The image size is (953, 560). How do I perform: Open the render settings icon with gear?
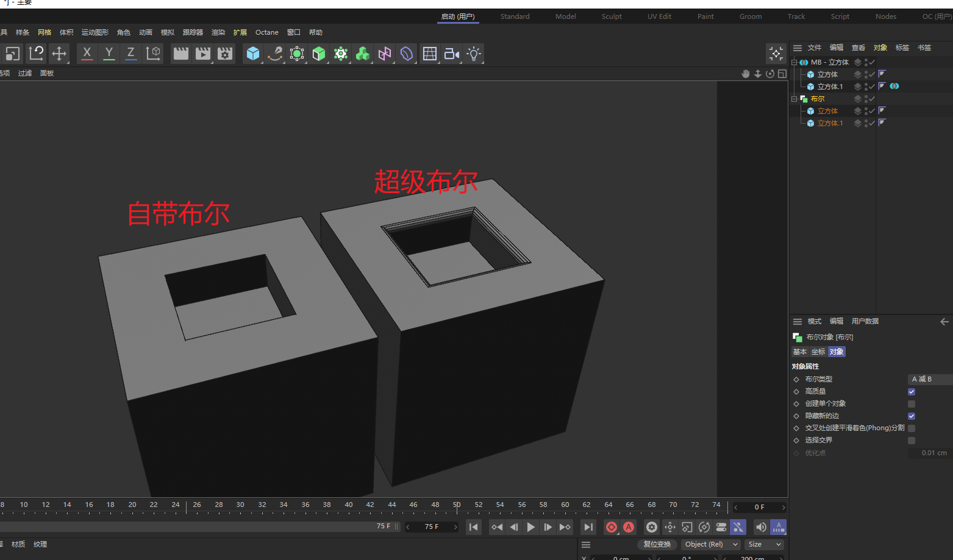coord(224,54)
